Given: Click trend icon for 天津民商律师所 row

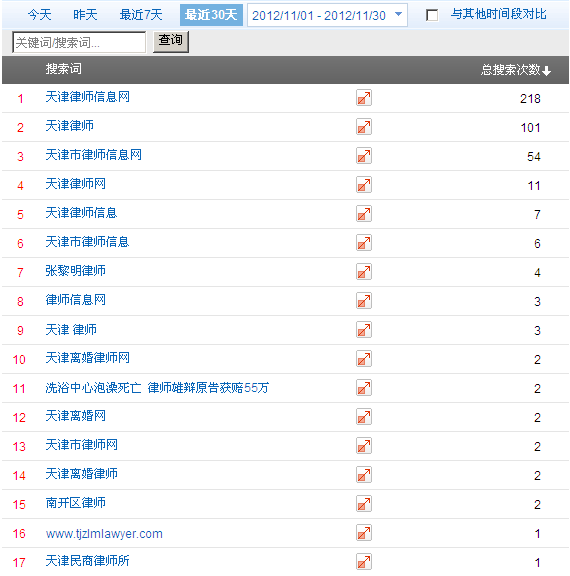Looking at the screenshot, I should [364, 562].
